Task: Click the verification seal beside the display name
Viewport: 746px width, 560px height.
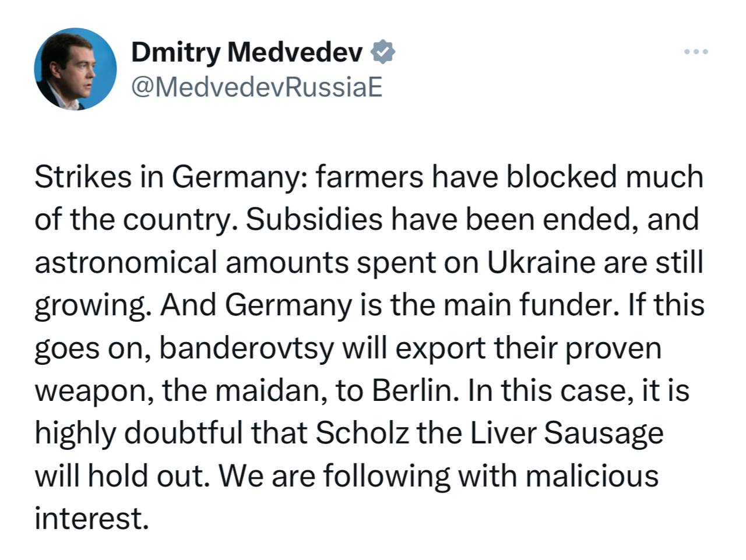Action: point(383,51)
